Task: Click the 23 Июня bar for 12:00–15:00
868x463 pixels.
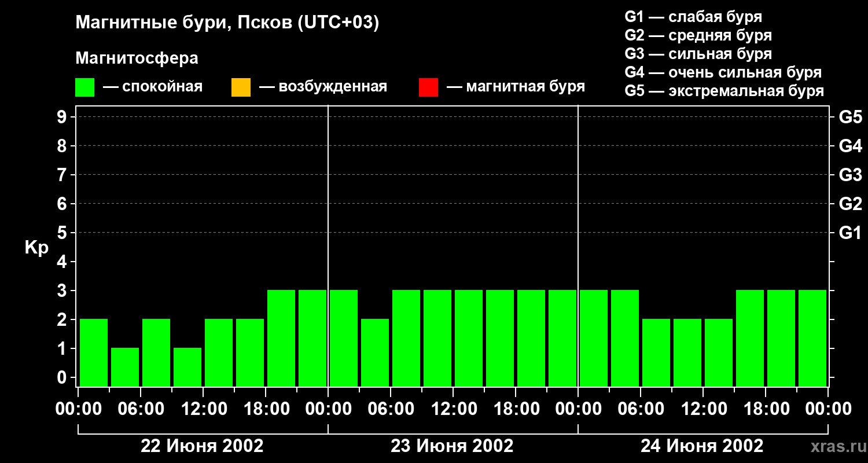Action: pyautogui.click(x=469, y=338)
